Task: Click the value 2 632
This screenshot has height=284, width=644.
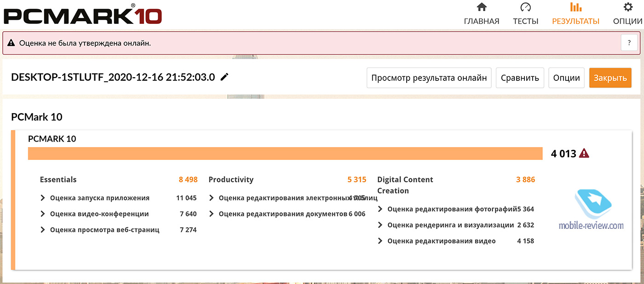Action: [526, 225]
